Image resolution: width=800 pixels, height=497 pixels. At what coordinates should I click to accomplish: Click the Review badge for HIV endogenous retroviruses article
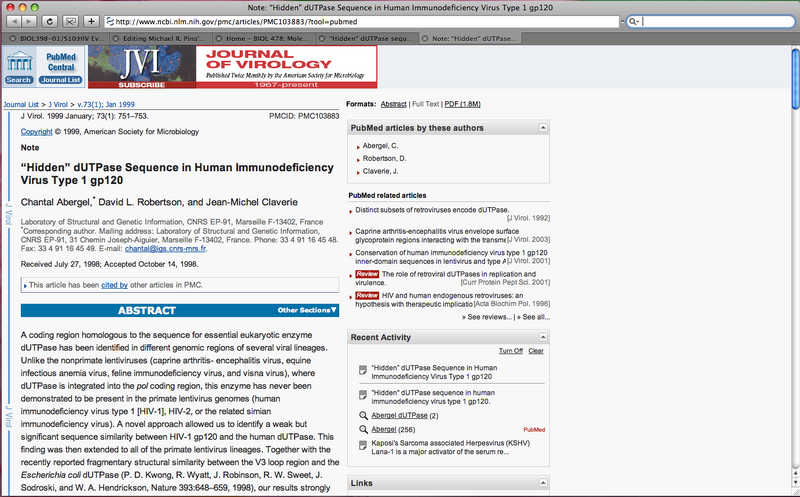[367, 295]
